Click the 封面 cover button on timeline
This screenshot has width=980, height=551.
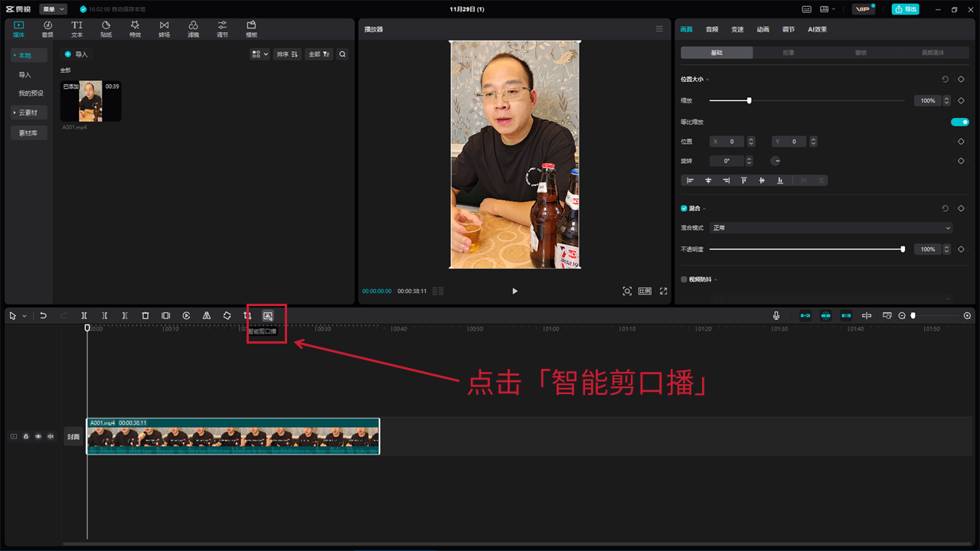73,437
